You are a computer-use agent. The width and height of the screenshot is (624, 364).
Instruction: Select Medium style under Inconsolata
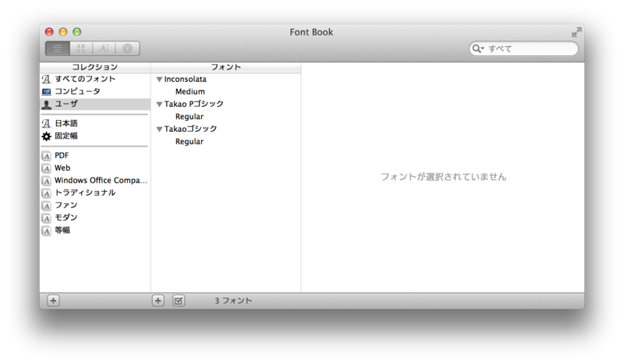pos(226,91)
